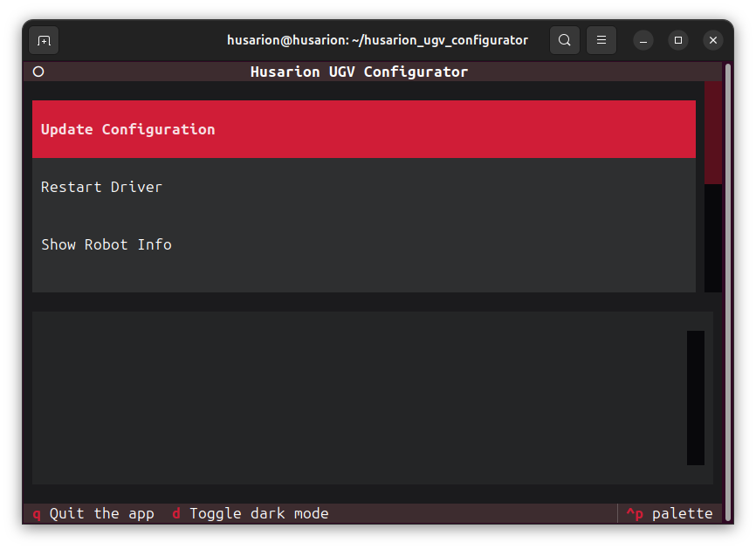Click the terminal window's right-edge scrollbar

coord(728,288)
